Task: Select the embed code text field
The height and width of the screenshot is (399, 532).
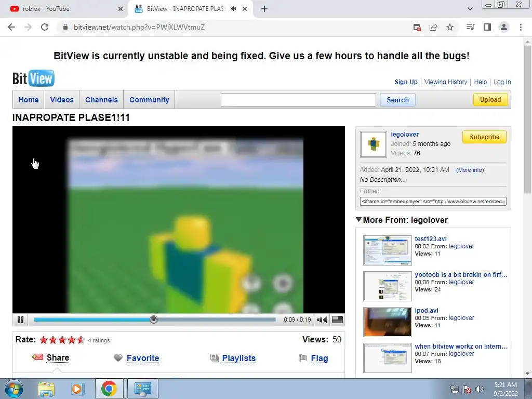Action: [433, 201]
